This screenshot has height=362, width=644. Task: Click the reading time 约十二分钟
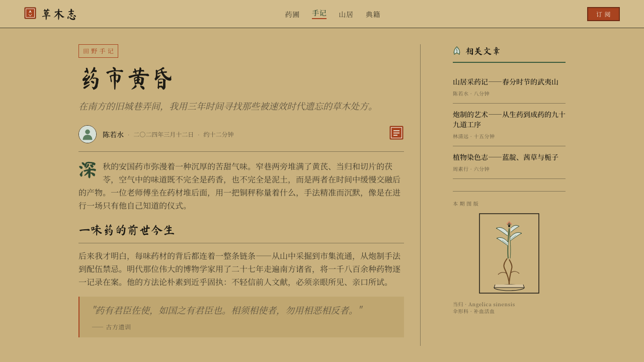point(218,135)
